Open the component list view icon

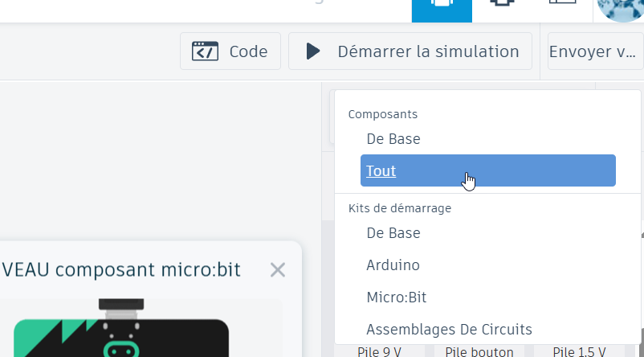click(562, 6)
